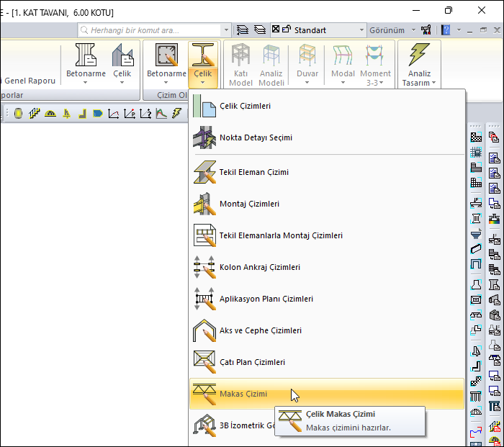The width and height of the screenshot is (504, 447).
Task: Click the pile columns icon in side toolbar
Action: point(476,396)
